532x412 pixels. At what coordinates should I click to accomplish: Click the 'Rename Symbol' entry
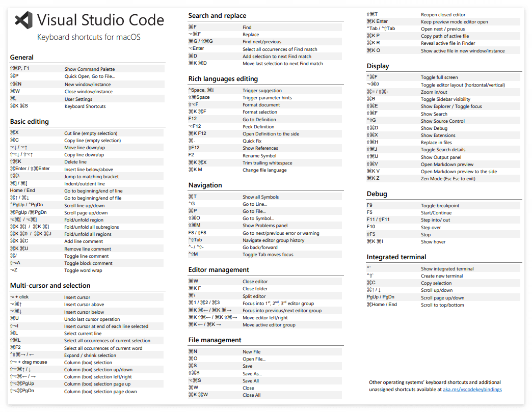point(259,156)
